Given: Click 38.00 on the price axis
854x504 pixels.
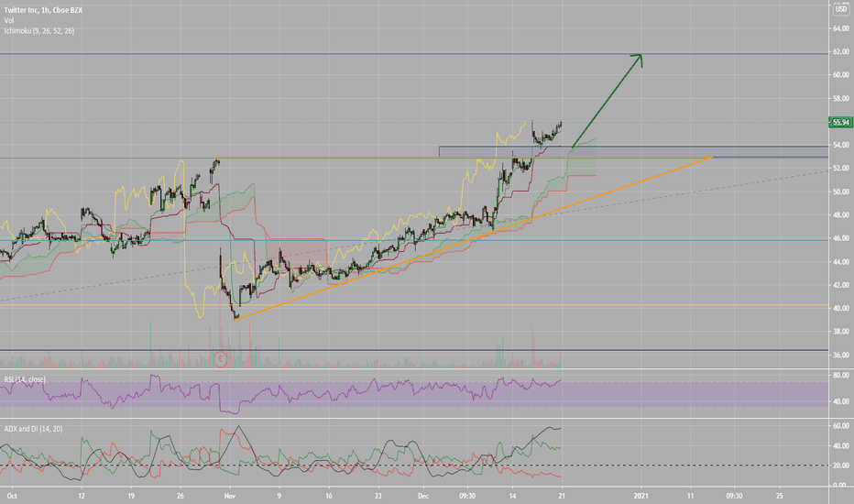Looking at the screenshot, I should coord(840,332).
